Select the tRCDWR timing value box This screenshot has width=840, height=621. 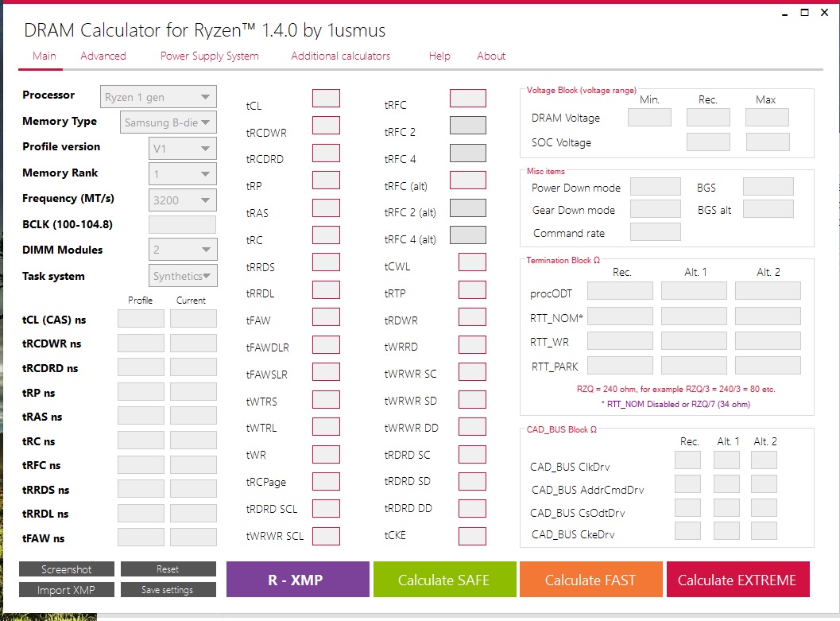coord(327,126)
